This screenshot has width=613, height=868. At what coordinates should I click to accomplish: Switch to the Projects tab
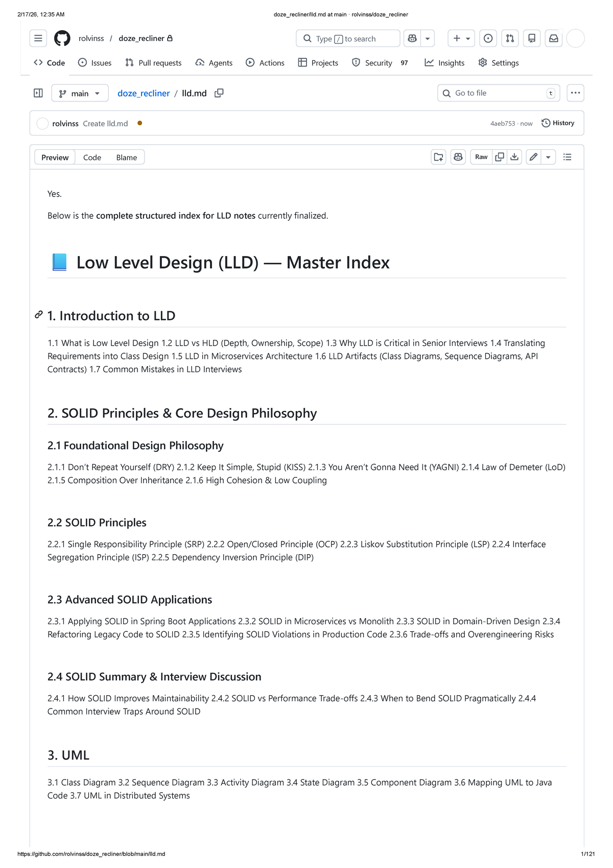pos(318,63)
